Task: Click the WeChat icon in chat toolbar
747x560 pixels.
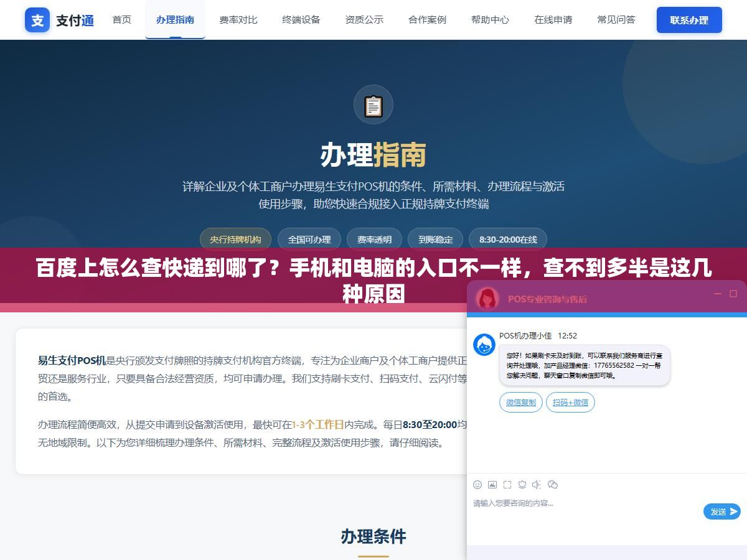Action: click(552, 484)
